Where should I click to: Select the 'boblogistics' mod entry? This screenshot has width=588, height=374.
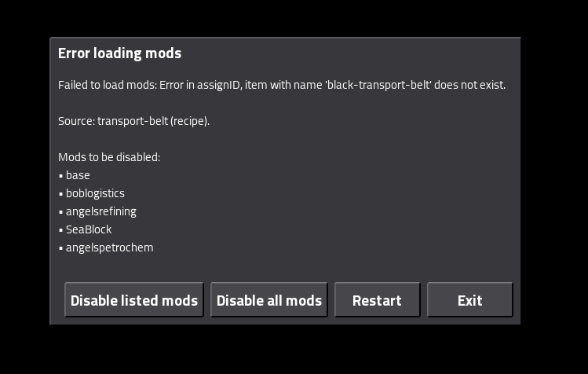(x=95, y=193)
